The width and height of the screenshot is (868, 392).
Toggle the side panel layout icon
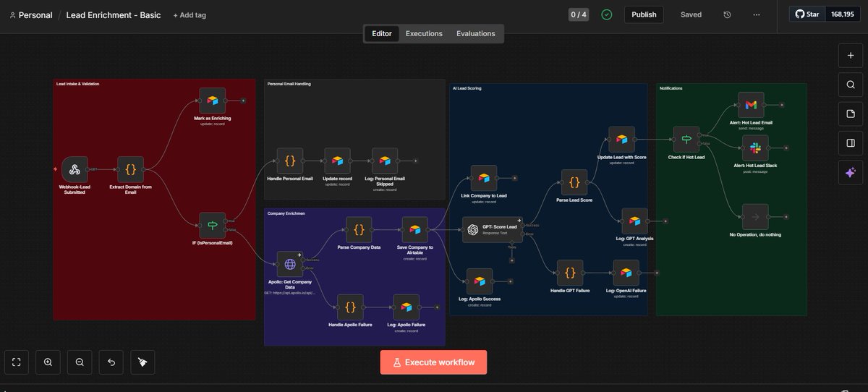851,143
